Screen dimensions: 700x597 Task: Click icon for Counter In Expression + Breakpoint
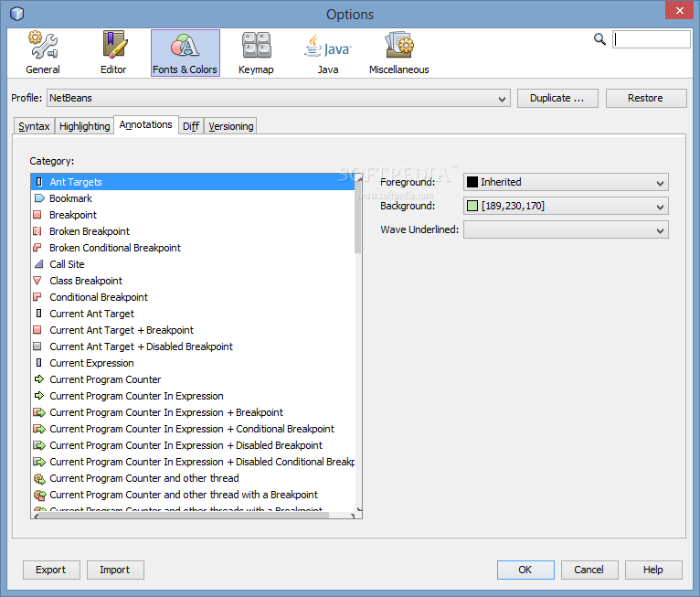39,412
